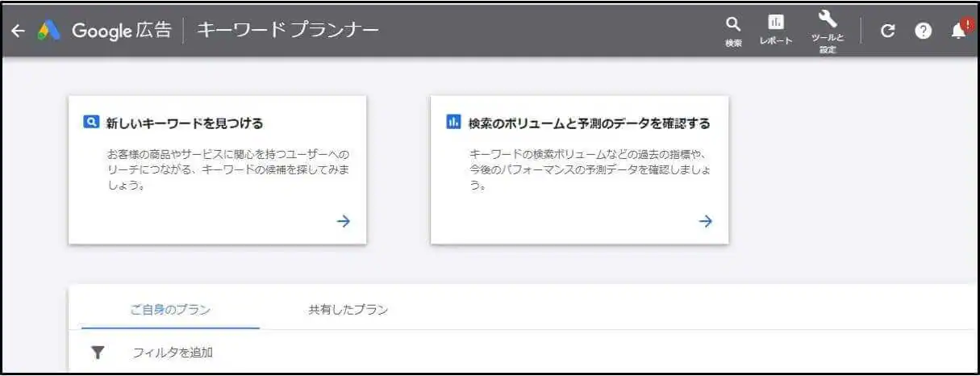Click the キーワード プランナー page title
This screenshot has width=980, height=376.
(x=288, y=31)
